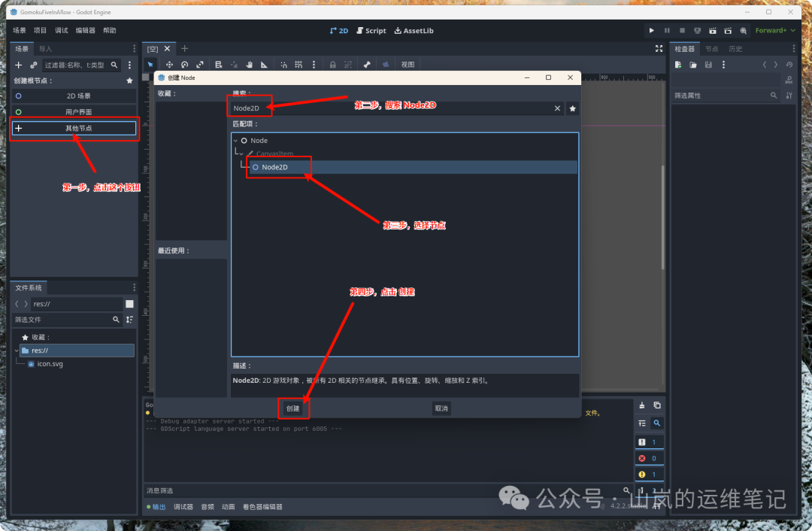Switch to the 2D workspace

338,31
